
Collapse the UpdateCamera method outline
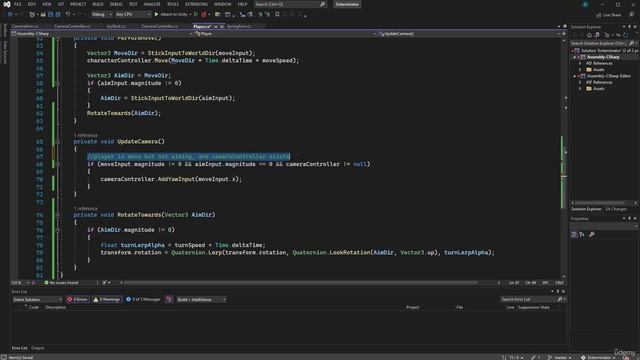click(x=58, y=142)
